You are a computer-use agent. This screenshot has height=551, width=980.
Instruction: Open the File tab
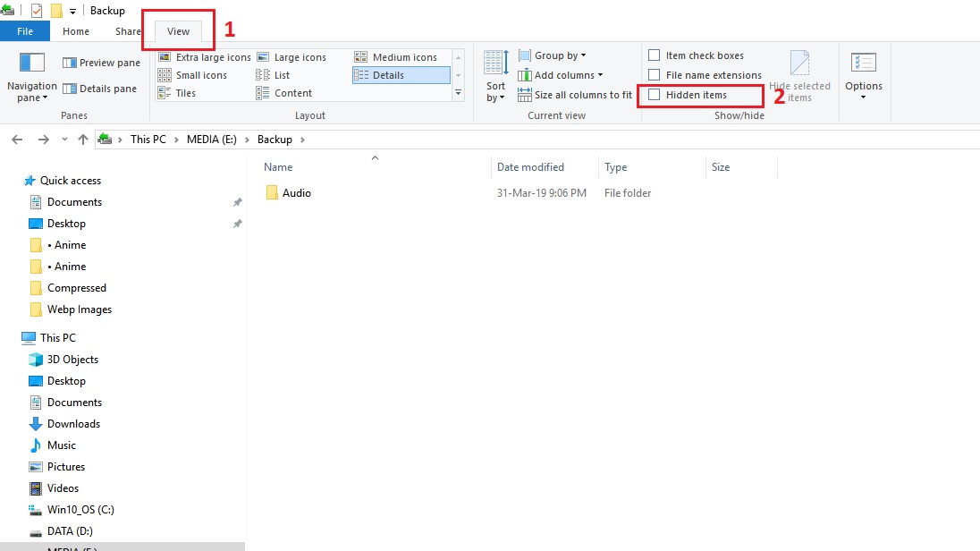25,31
